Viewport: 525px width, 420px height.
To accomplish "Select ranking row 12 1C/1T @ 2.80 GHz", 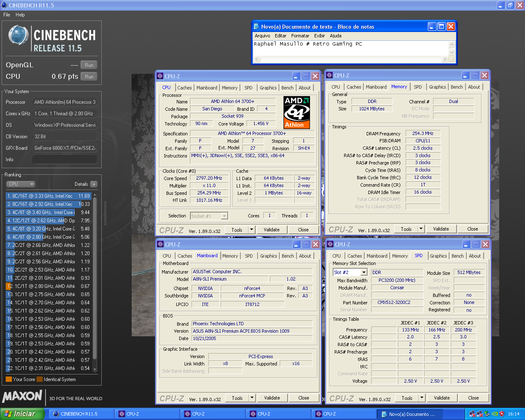I will 48,286.
